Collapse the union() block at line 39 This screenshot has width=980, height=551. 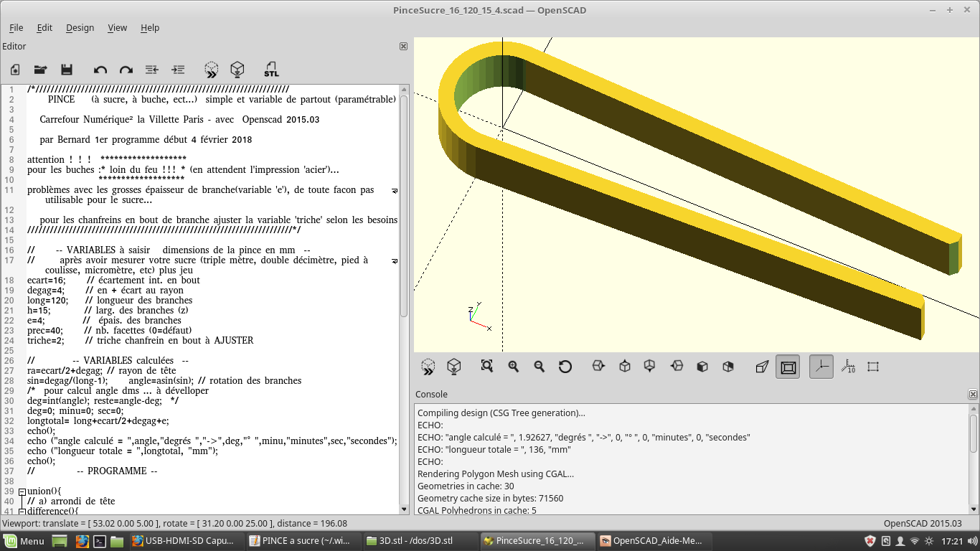(x=22, y=491)
